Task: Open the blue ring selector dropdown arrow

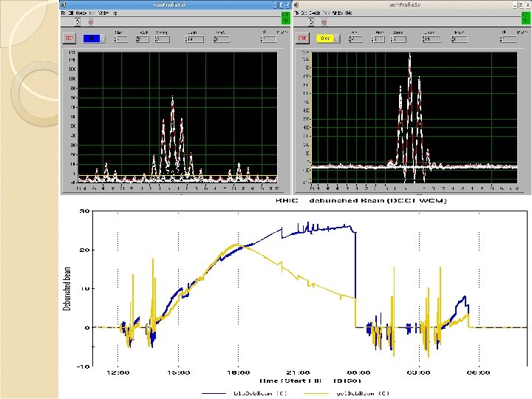Action: [103, 38]
